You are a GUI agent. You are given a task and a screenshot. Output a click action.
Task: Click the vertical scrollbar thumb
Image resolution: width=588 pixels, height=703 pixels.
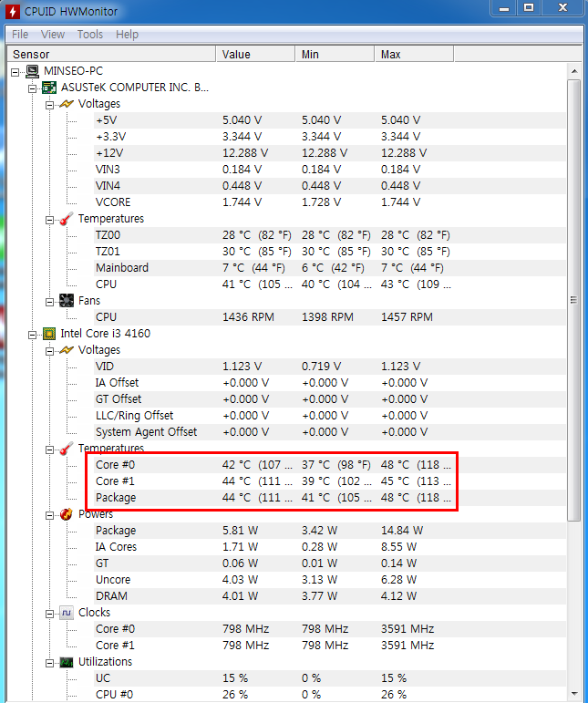coord(574,300)
